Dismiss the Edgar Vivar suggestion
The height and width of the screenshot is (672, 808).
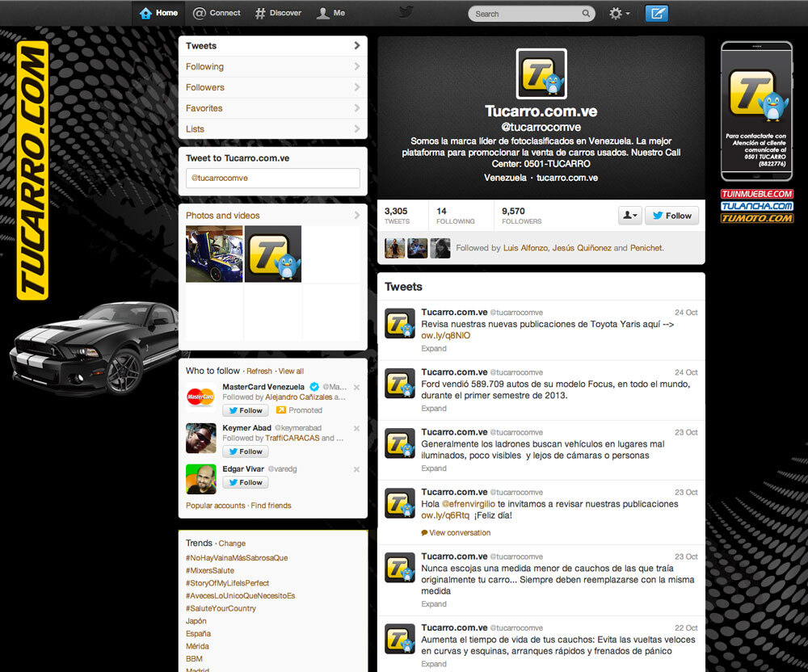[356, 469]
